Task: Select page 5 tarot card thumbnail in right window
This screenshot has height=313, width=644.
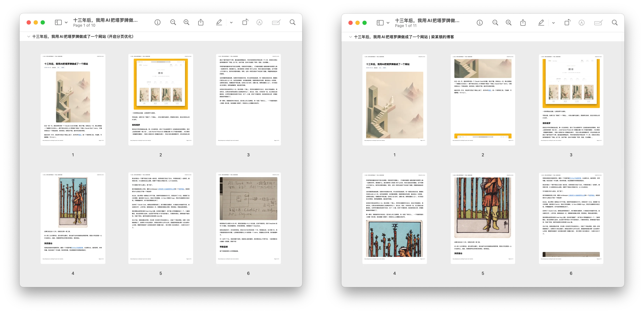Action: [483, 218]
